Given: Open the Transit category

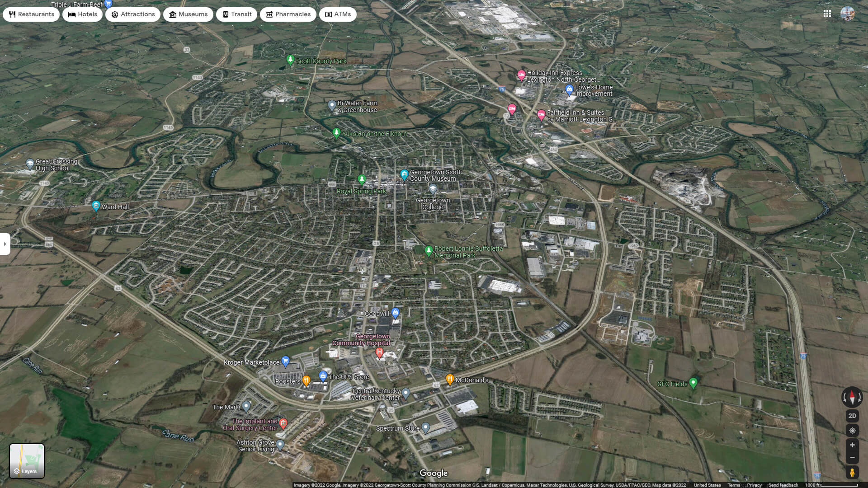Looking at the screenshot, I should point(236,14).
